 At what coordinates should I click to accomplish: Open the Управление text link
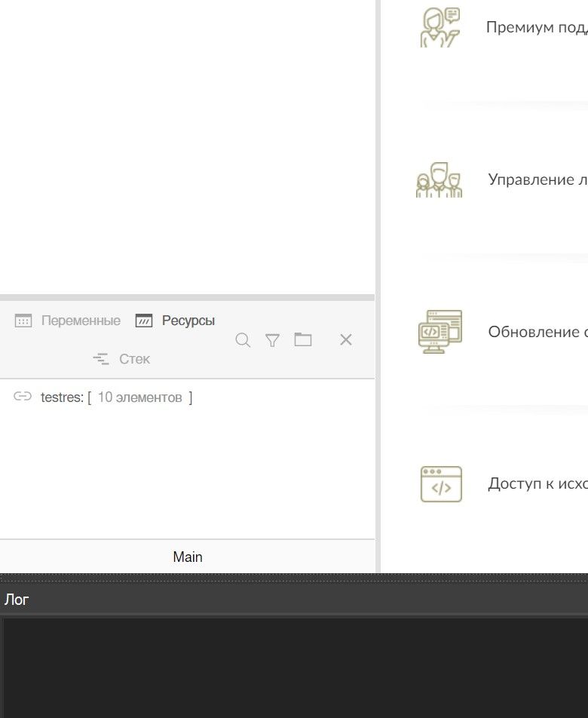[x=537, y=179]
